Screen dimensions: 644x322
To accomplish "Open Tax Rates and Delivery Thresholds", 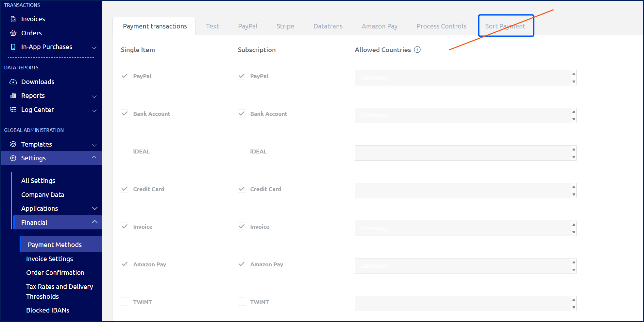I will (x=59, y=292).
